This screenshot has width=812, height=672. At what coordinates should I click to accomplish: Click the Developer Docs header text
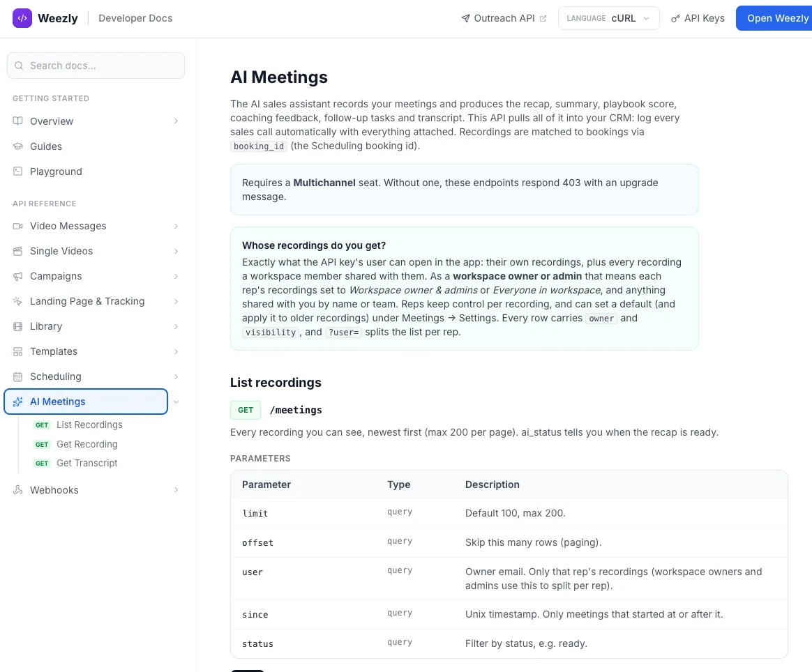(135, 18)
